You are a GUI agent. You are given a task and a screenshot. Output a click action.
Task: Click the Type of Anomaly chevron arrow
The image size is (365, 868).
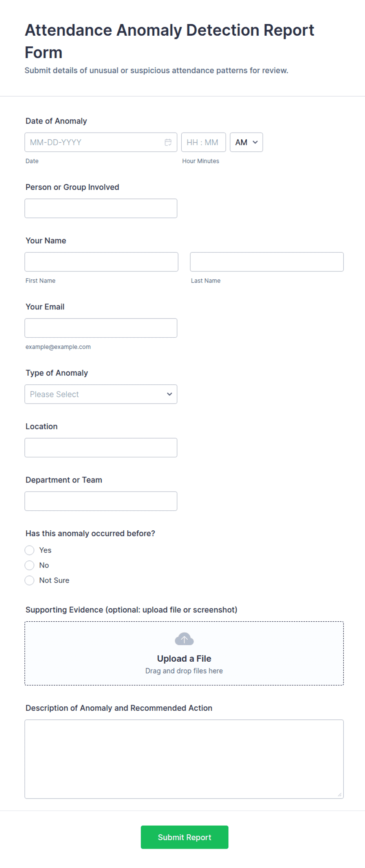tap(170, 394)
